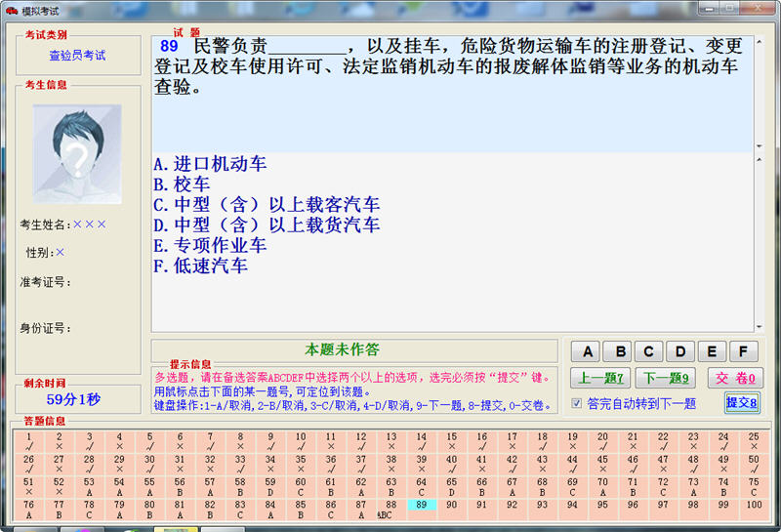Jump to question 1 in answer grid

point(29,441)
